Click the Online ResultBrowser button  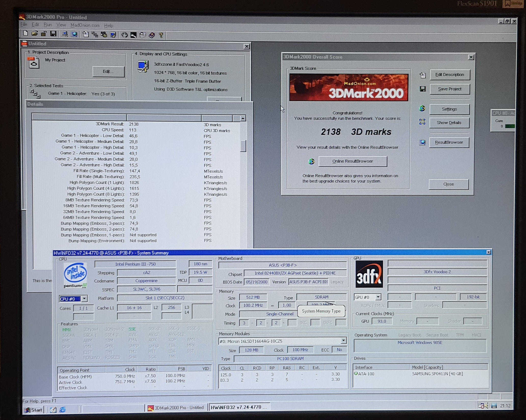click(353, 161)
